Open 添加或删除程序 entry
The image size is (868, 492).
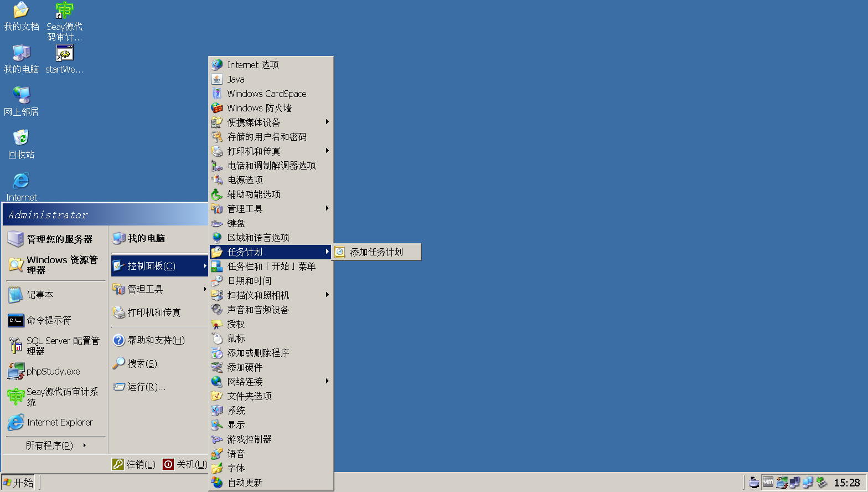pos(271,353)
